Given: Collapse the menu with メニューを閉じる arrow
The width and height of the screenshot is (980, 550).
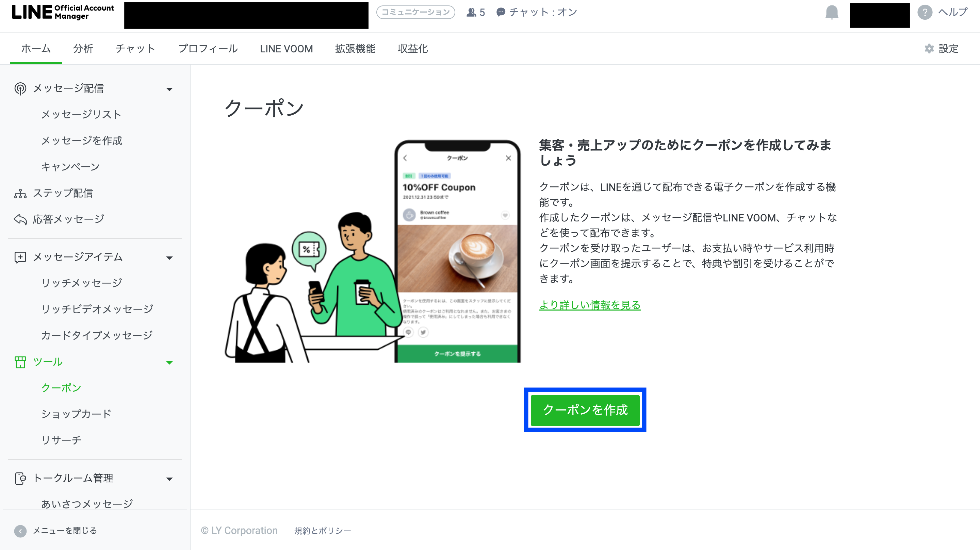Looking at the screenshot, I should coord(20,531).
